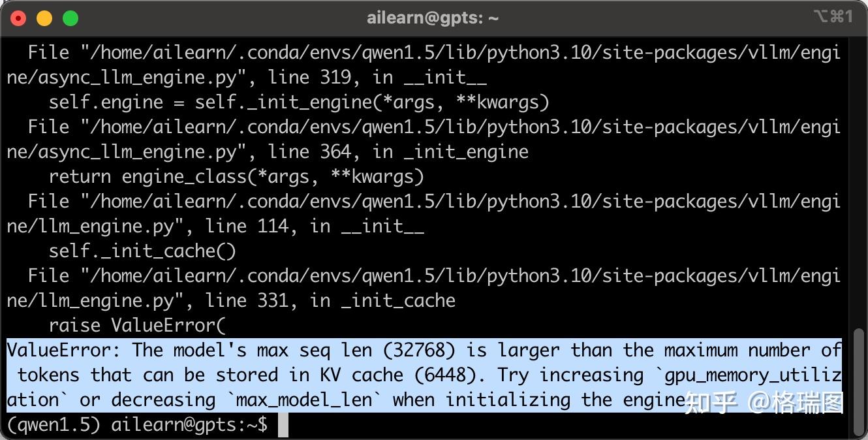Click the "return engine_class(*args, **kwargs)" line
Viewport: 868px width, 440px height.
pyautogui.click(x=236, y=177)
